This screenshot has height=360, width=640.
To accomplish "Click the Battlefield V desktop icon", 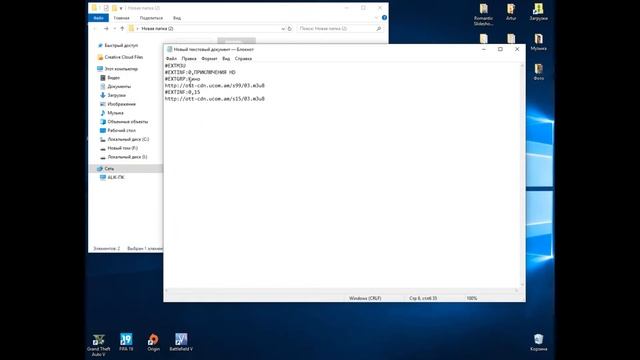I will tap(181, 342).
